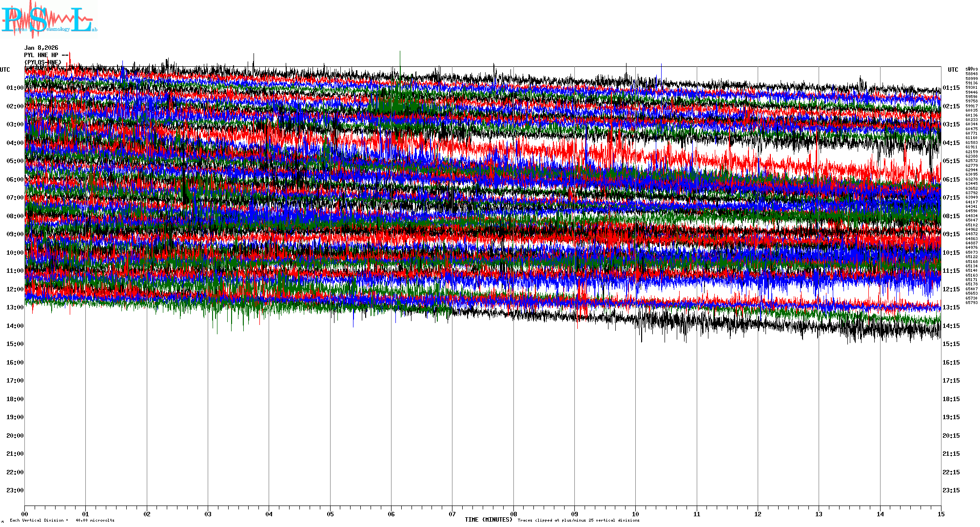The height and width of the screenshot is (527, 980).
Task: Click minute tick 07 on bottom axis
Action: pyautogui.click(x=452, y=514)
